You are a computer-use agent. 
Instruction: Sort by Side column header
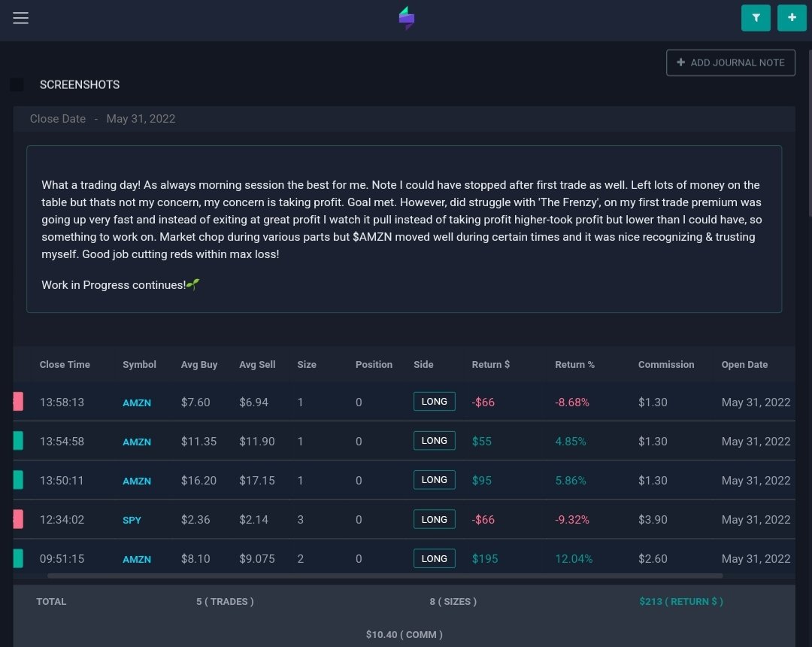(423, 365)
